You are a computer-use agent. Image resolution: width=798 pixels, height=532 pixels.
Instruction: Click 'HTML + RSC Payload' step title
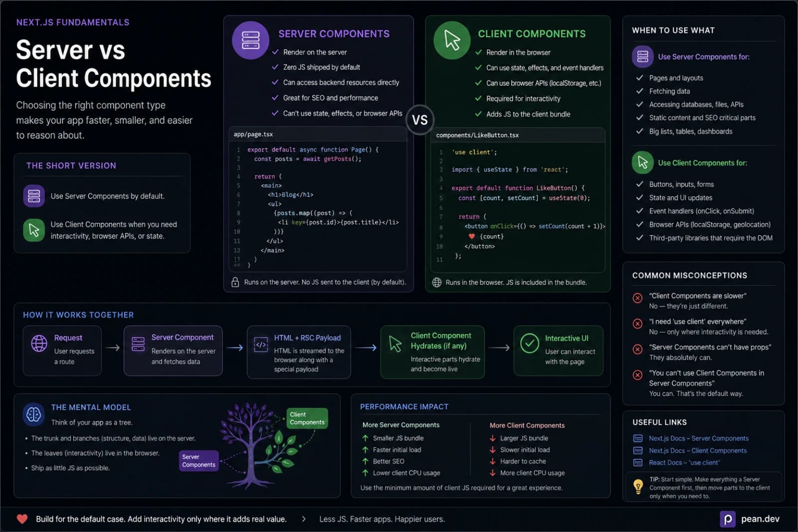[307, 338]
